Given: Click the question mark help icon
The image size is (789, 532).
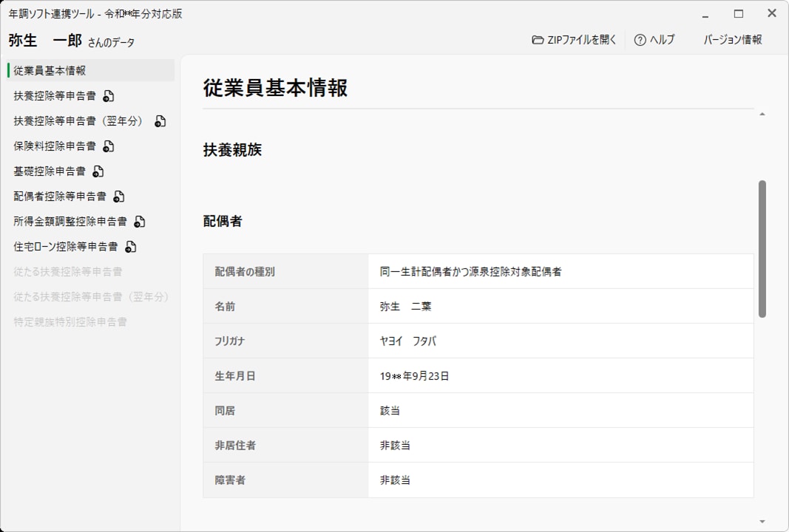Looking at the screenshot, I should [640, 40].
